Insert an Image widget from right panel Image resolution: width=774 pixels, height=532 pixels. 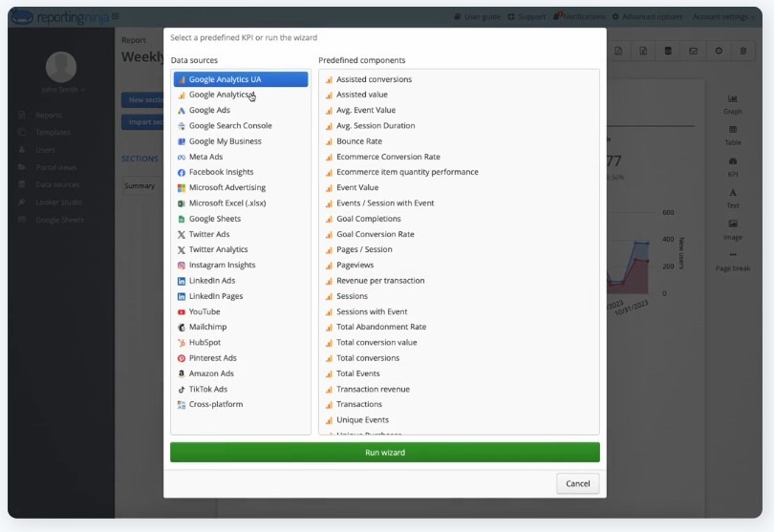pyautogui.click(x=733, y=230)
